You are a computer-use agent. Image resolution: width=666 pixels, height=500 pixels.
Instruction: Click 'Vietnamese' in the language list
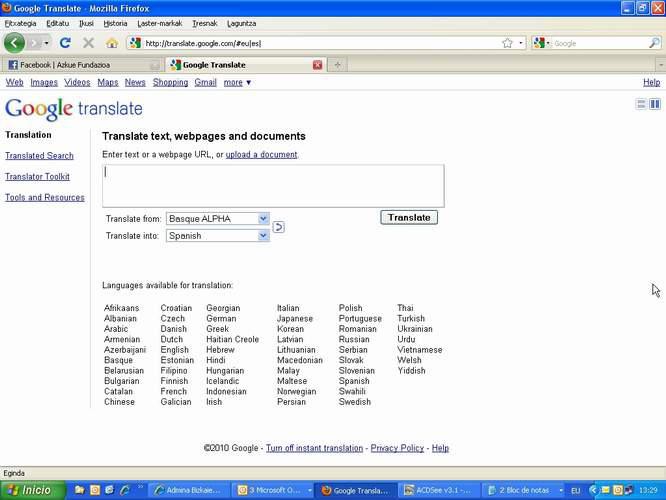[420, 350]
